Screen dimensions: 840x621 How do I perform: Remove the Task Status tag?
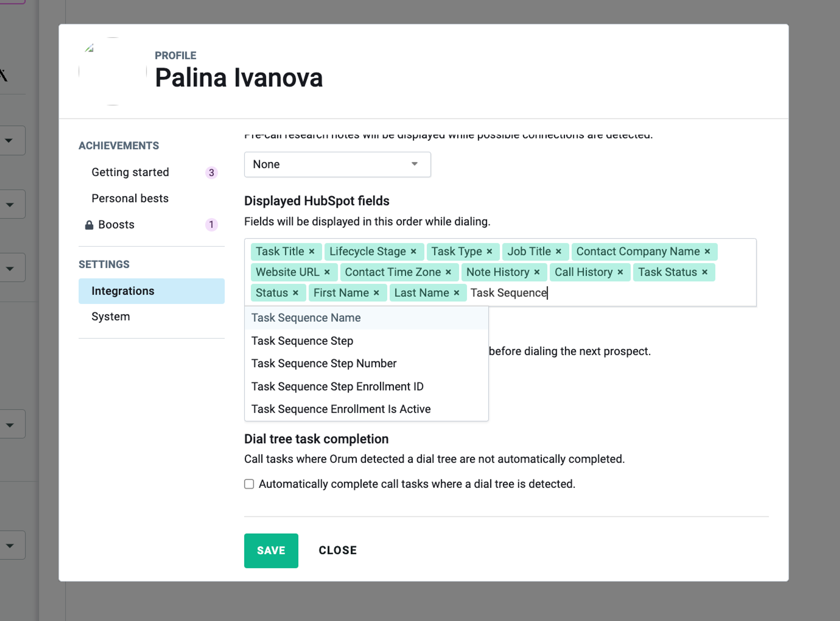click(705, 272)
